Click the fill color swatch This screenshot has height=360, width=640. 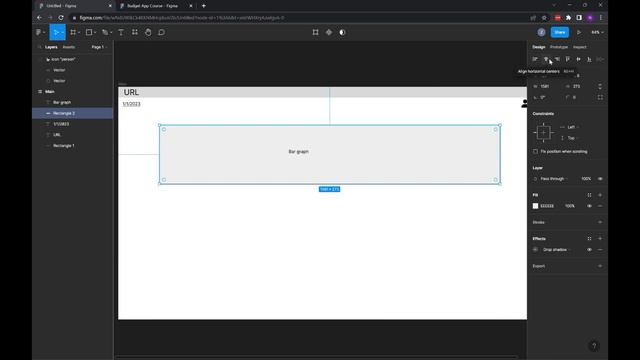pyautogui.click(x=536, y=206)
